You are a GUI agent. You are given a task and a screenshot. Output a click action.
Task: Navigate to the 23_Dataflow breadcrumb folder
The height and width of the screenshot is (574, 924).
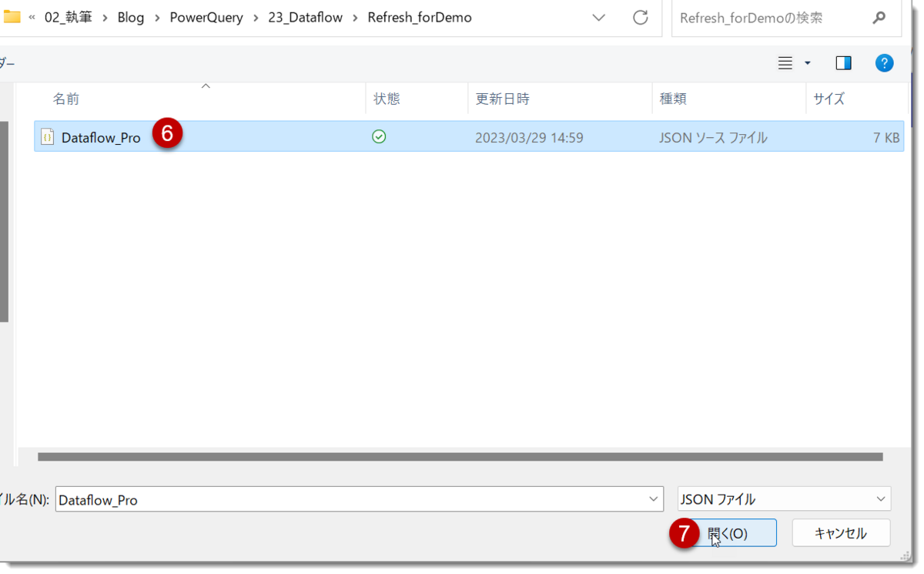(306, 17)
